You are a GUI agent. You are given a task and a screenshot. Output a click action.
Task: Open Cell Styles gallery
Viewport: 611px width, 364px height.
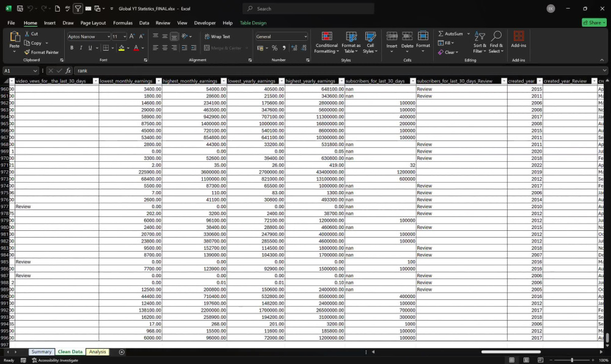tap(370, 42)
